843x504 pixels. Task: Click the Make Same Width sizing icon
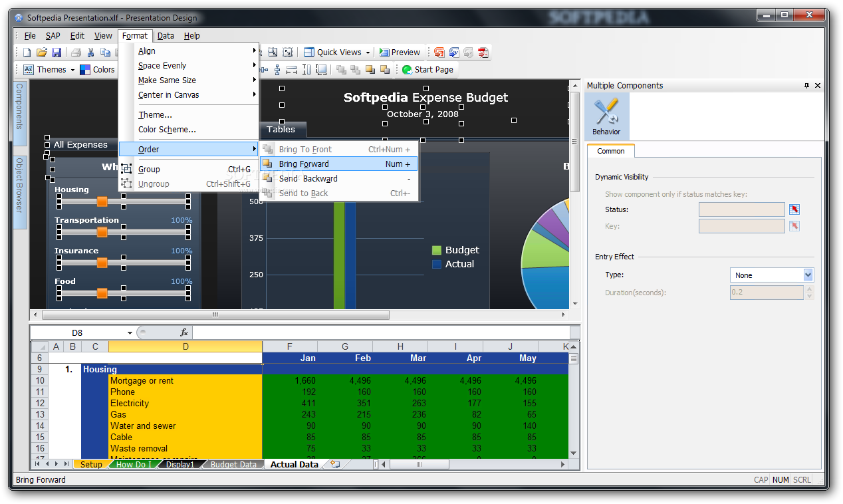pos(291,70)
